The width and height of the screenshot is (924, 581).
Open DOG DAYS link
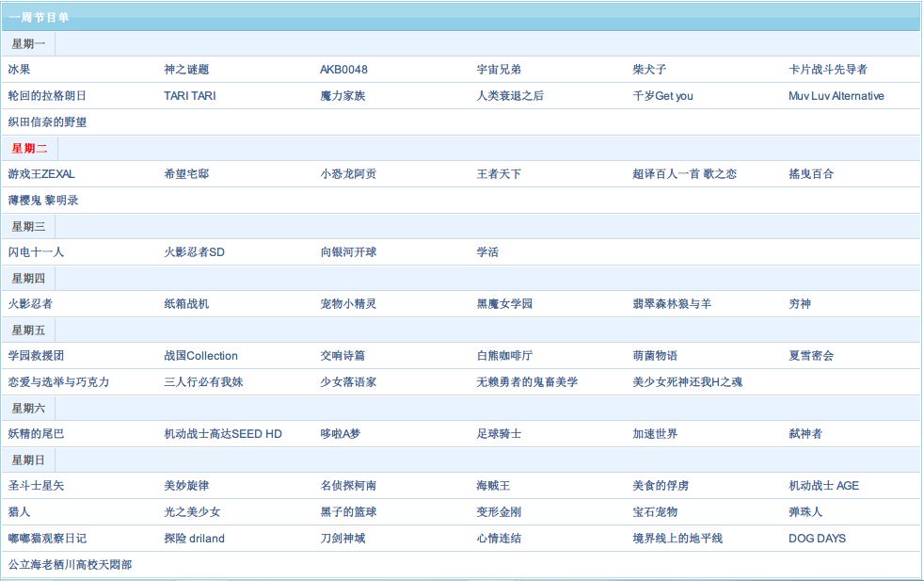[818, 538]
